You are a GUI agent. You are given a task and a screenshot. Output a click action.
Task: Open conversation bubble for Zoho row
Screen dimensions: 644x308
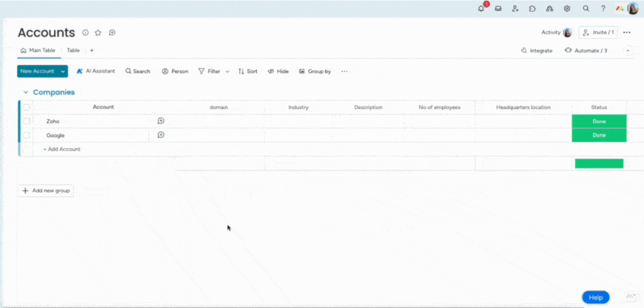[161, 121]
